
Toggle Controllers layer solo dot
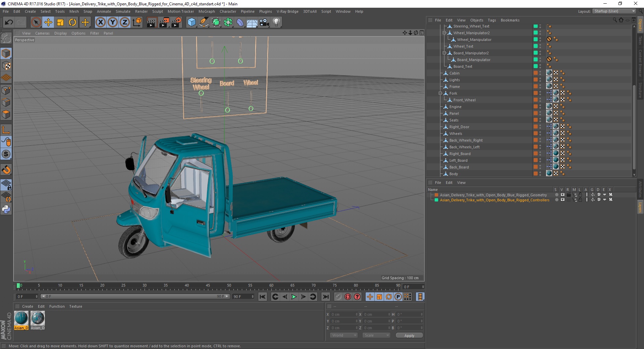point(556,200)
